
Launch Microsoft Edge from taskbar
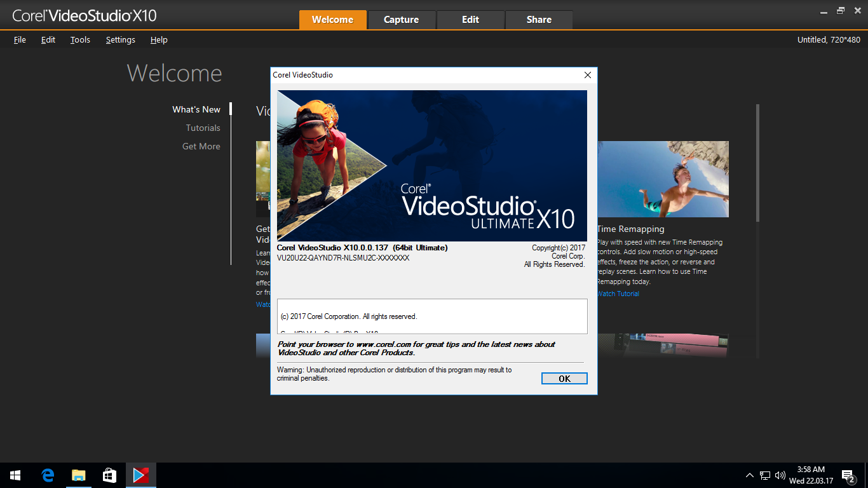pos(48,475)
